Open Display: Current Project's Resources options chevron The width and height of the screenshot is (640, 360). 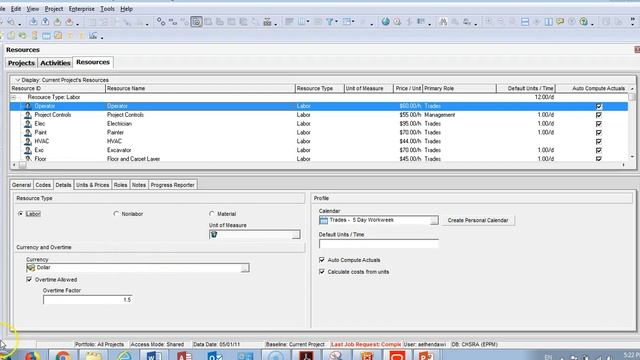(x=18, y=80)
